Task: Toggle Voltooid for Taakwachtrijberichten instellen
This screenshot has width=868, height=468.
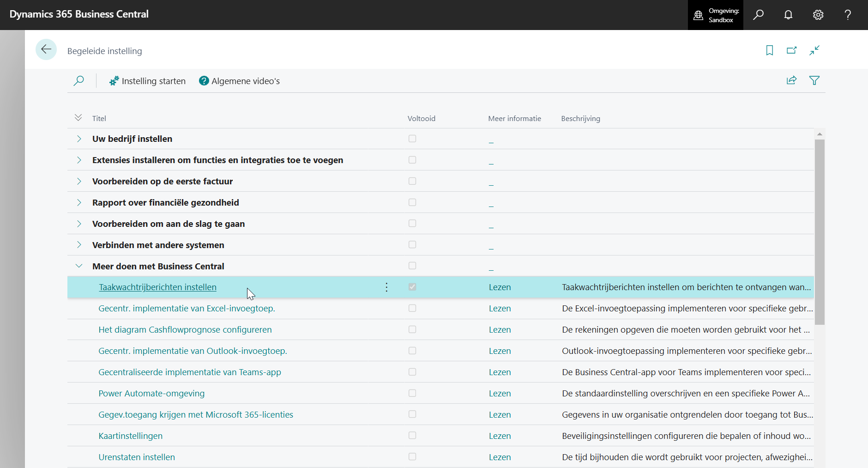Action: (412, 287)
